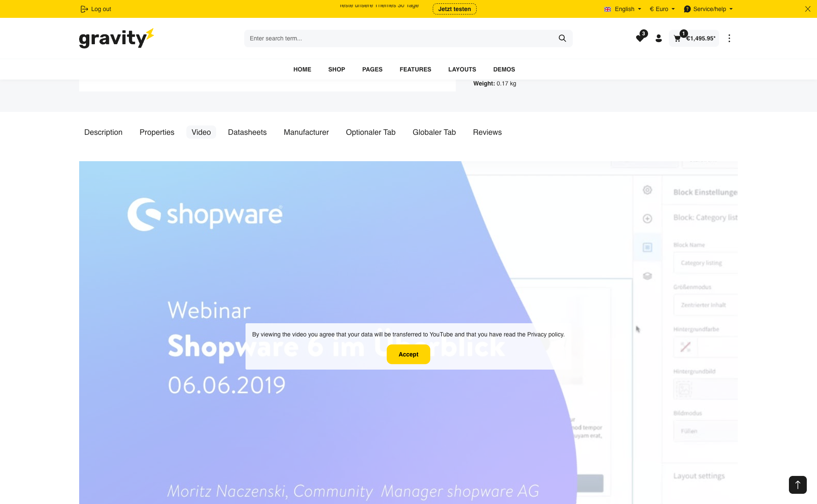Click into the search term field
Image resolution: width=817 pixels, height=504 pixels.
pyautogui.click(x=400, y=38)
